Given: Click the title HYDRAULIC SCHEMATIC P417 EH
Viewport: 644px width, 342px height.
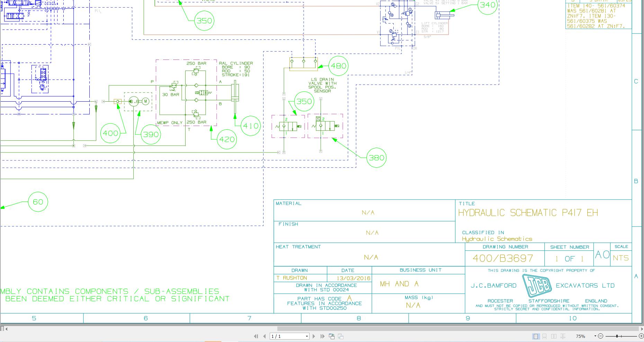Looking at the screenshot, I should 528,213.
